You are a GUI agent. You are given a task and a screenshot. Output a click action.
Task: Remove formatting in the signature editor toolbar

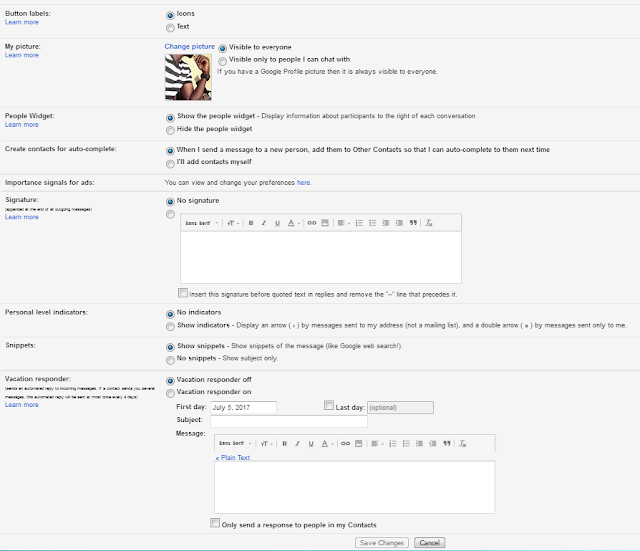[x=429, y=223]
